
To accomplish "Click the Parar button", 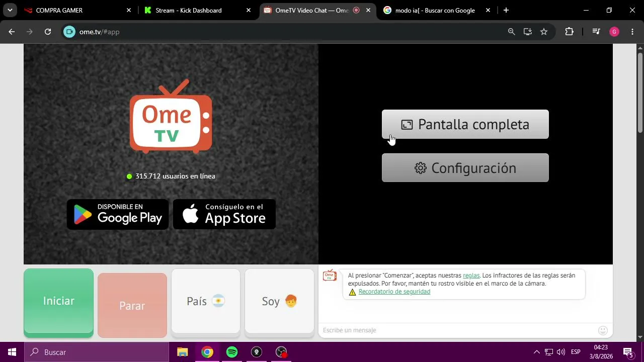I will pyautogui.click(x=132, y=305).
